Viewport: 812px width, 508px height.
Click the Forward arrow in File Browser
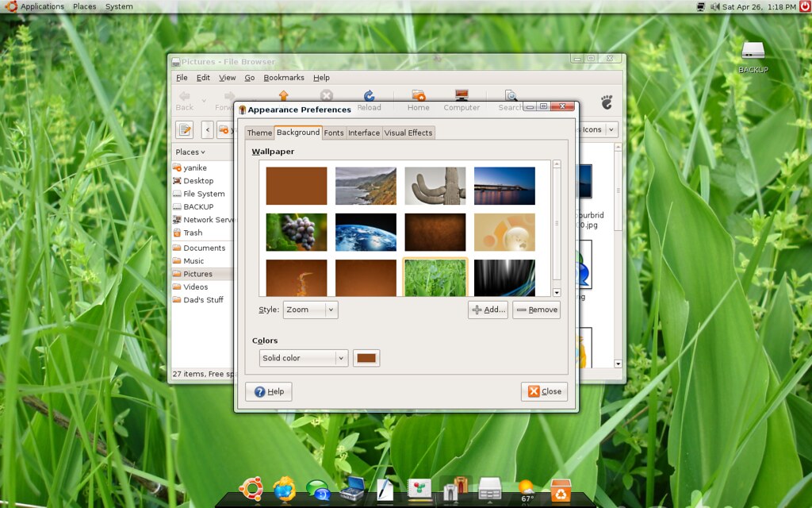pyautogui.click(x=228, y=96)
